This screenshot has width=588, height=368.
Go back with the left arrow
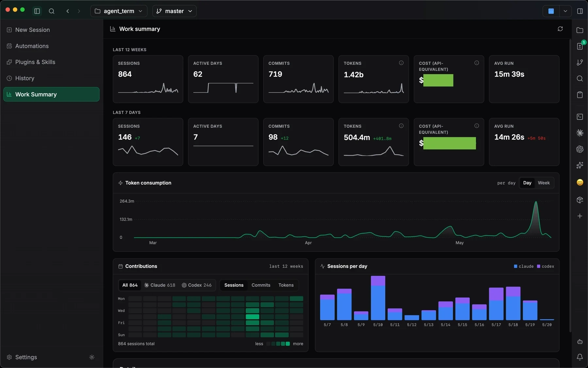click(68, 11)
